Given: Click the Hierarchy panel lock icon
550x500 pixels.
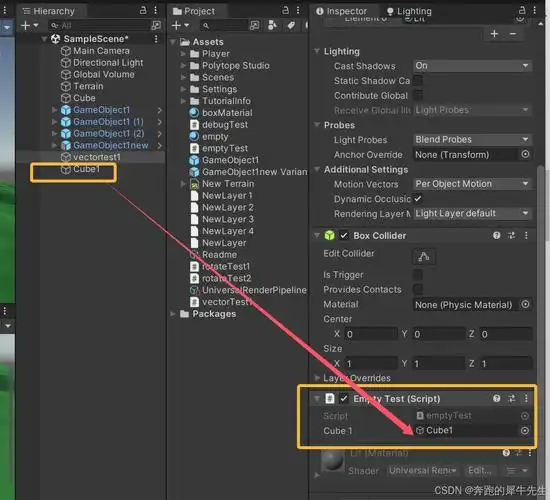Looking at the screenshot, I should (143, 11).
